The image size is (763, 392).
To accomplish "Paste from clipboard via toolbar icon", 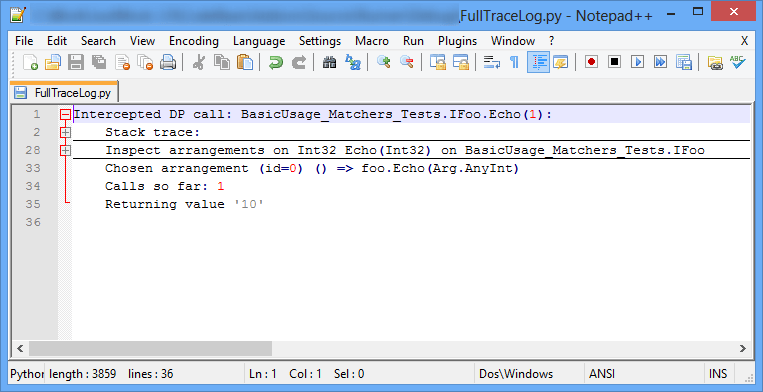I will pyautogui.click(x=245, y=62).
